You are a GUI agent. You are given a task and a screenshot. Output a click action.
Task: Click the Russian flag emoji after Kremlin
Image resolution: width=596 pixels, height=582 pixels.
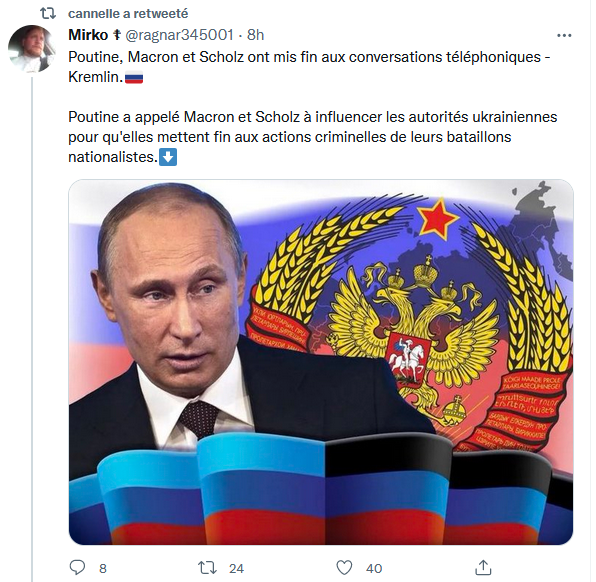click(134, 77)
